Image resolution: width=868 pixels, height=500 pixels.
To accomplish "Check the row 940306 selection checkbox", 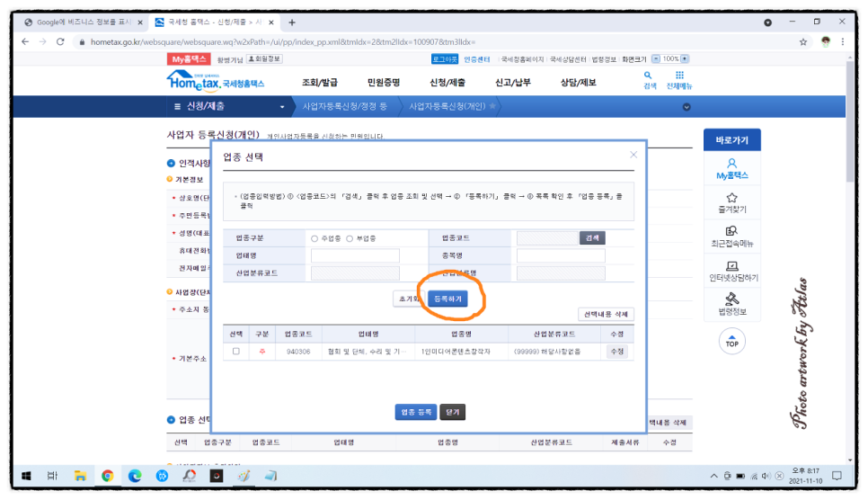I will pos(236,352).
